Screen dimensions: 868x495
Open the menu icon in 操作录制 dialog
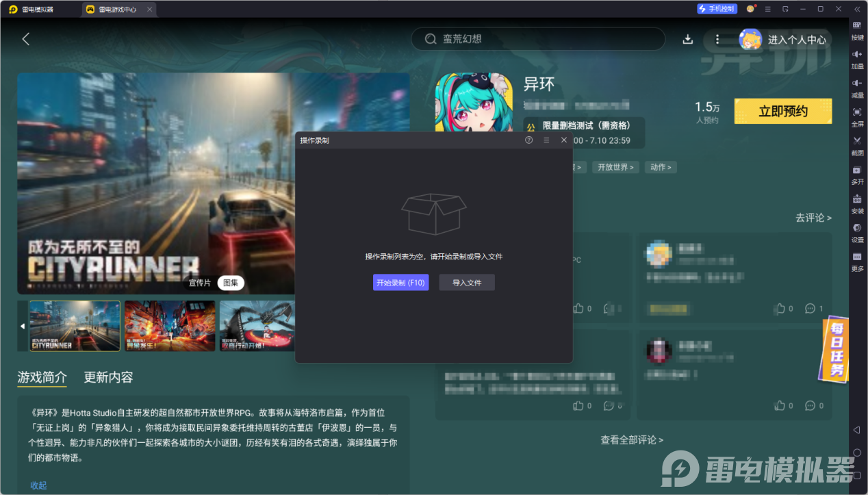click(x=546, y=140)
